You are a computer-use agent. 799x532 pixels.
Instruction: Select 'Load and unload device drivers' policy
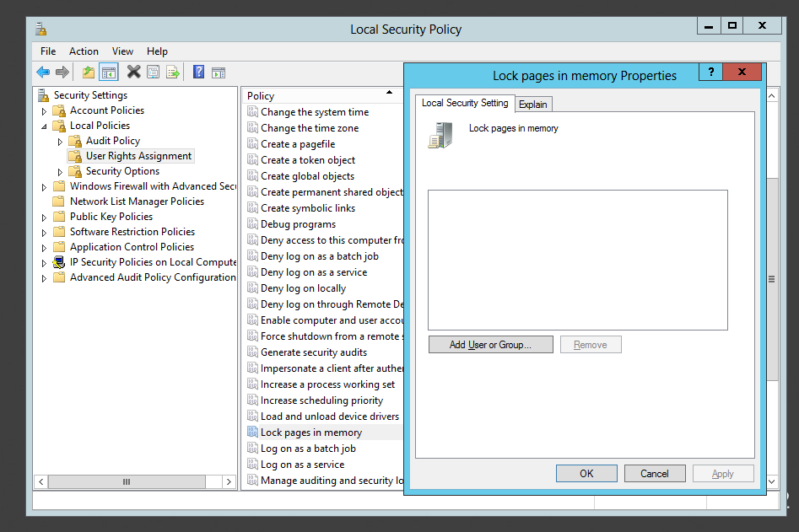pos(330,416)
